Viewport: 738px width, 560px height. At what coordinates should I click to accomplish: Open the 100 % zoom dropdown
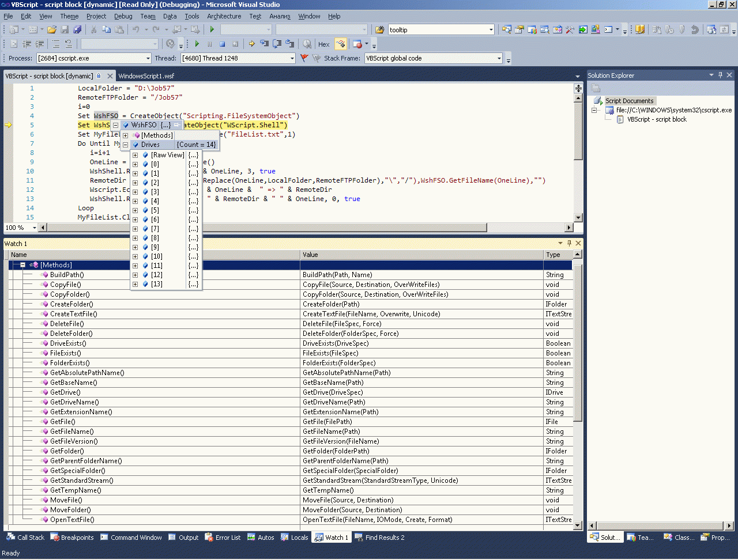pos(34,228)
